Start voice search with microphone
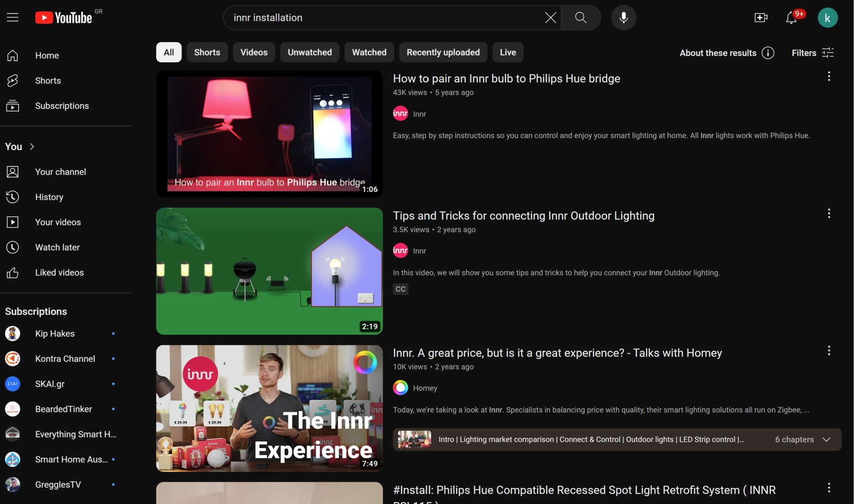Viewport: 854px width, 504px height. point(623,18)
